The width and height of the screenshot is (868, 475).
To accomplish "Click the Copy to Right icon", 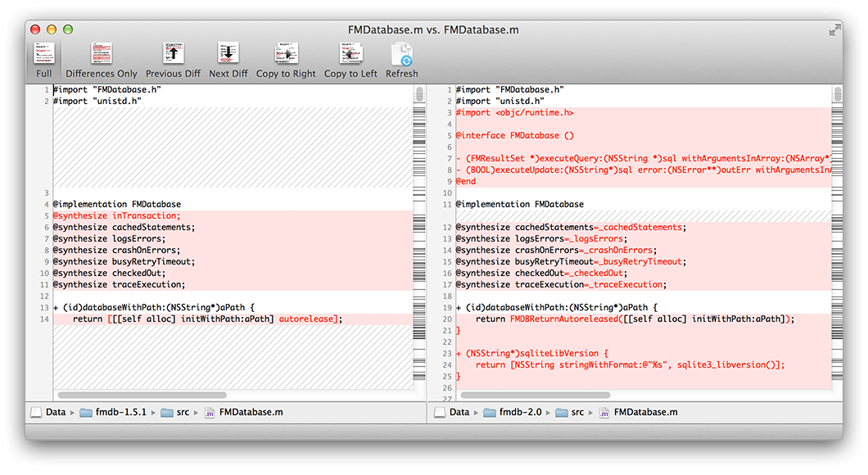I will click(286, 59).
